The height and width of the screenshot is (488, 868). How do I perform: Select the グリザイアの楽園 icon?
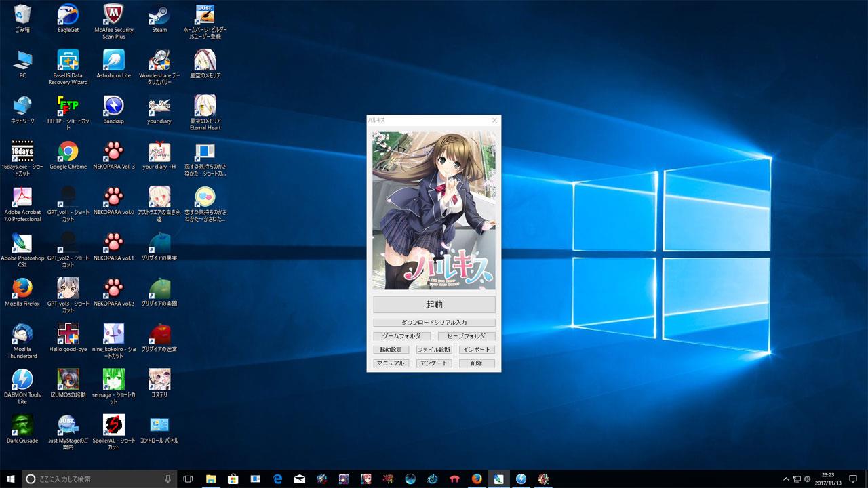point(159,291)
